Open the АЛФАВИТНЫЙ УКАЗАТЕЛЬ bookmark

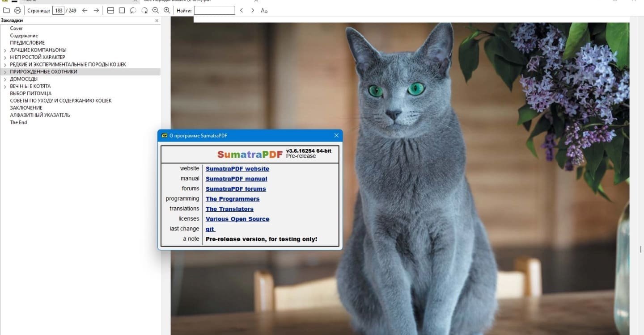tap(40, 115)
